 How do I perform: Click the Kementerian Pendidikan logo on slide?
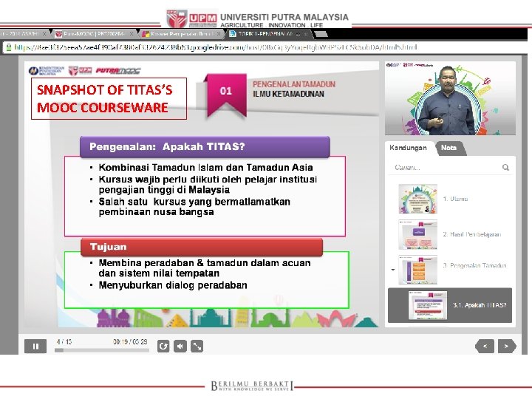47,71
